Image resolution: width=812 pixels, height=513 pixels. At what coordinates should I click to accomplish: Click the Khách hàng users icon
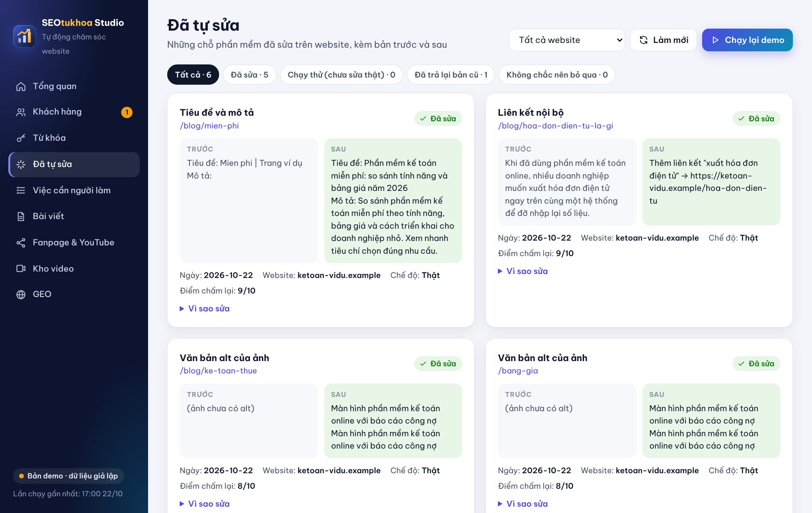pos(21,112)
